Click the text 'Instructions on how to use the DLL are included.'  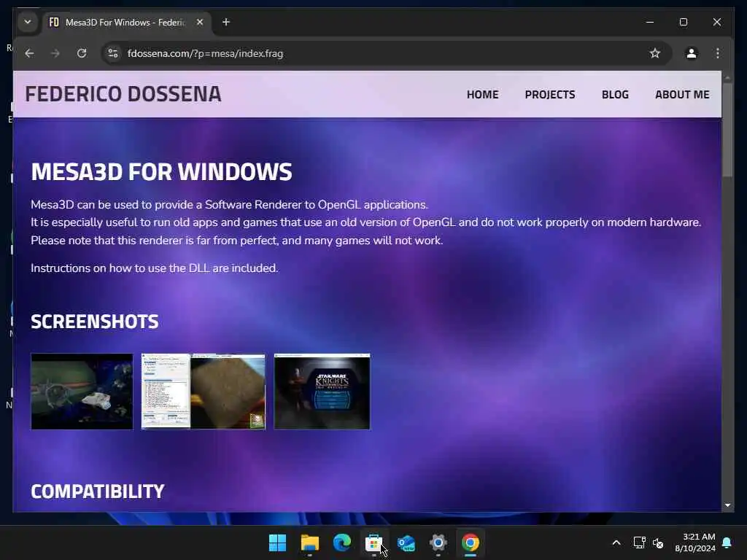[x=155, y=268]
